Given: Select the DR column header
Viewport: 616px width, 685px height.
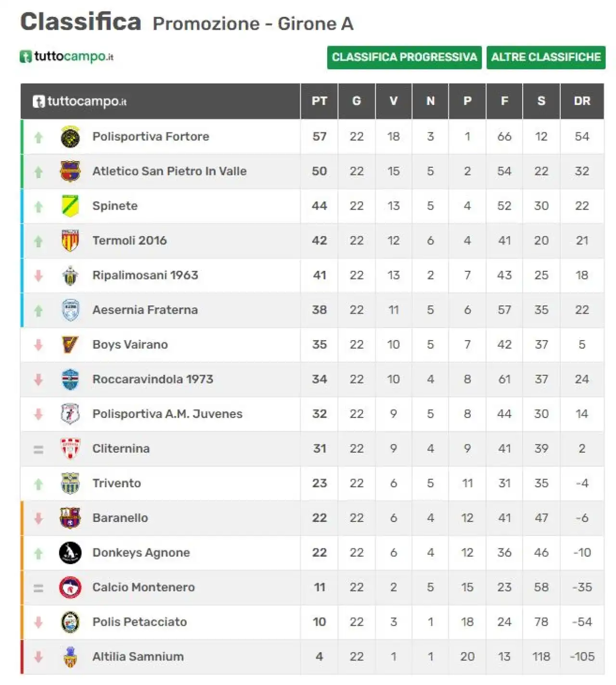Looking at the screenshot, I should coord(582,101).
